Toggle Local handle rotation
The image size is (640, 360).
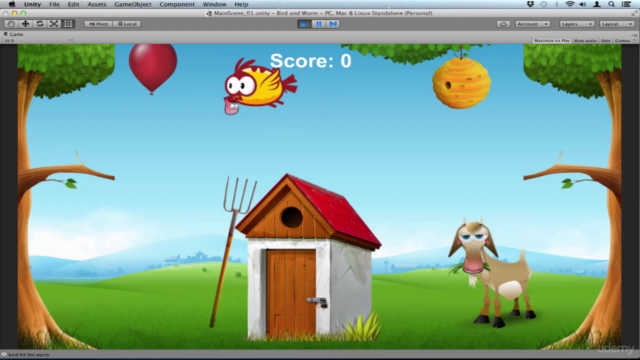127,24
